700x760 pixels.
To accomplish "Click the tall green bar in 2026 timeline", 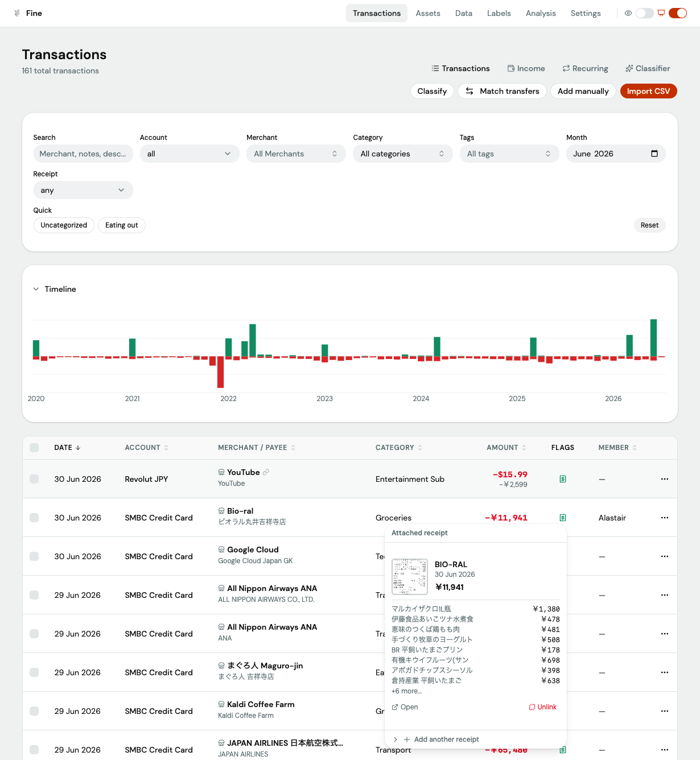I will [654, 338].
